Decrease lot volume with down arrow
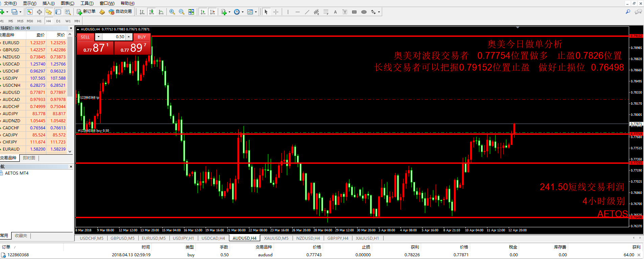 [98, 37]
